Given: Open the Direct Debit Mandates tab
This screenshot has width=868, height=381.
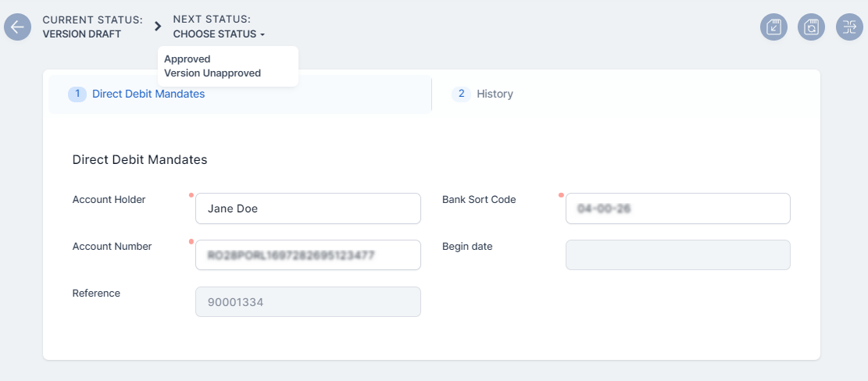Looking at the screenshot, I should tap(148, 94).
